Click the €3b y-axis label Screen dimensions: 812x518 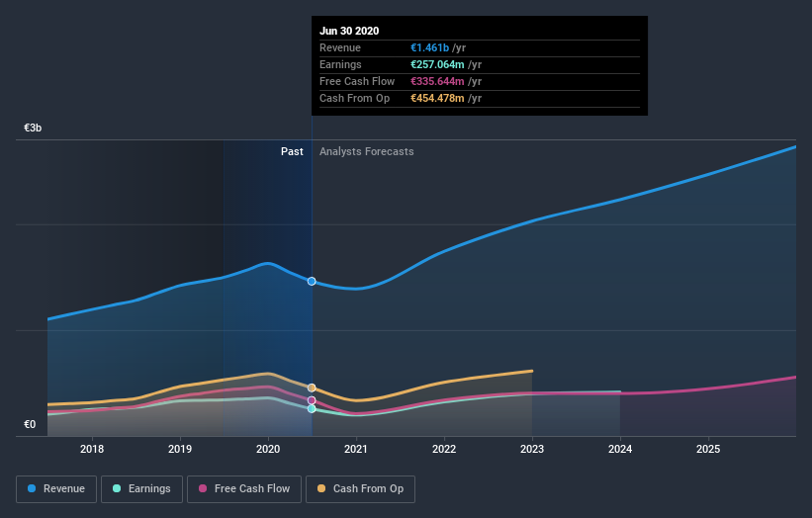click(x=33, y=128)
